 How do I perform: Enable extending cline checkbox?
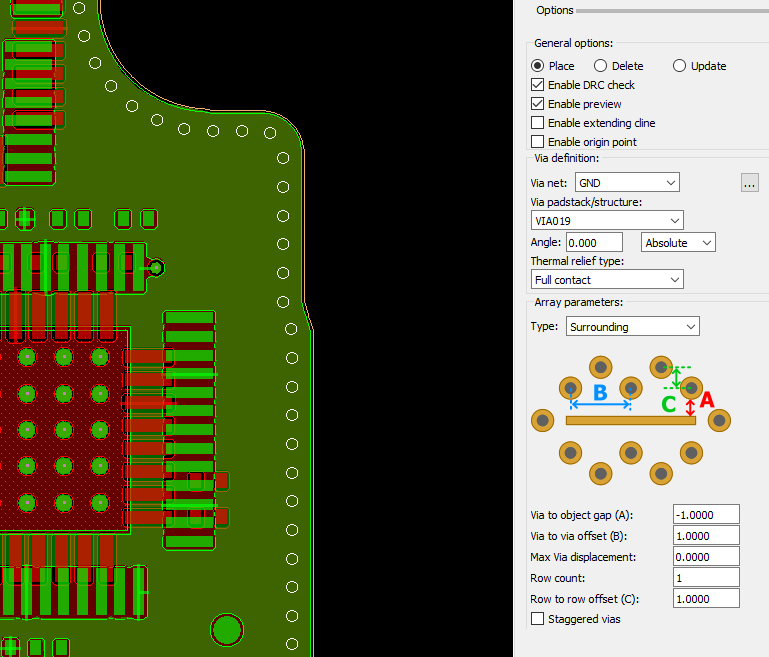pyautogui.click(x=538, y=123)
